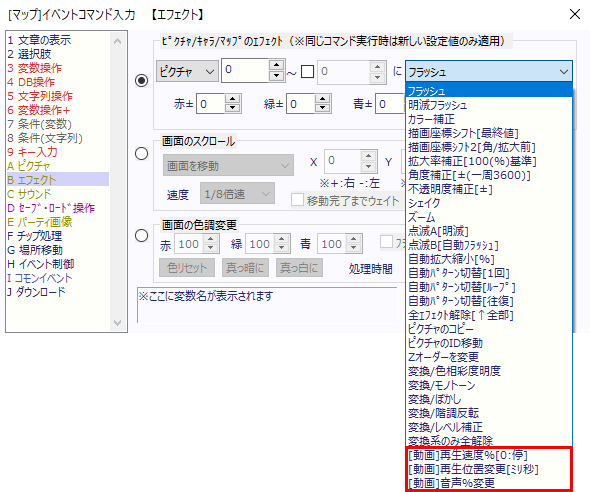Screen dimensions: 590x492
Task: Select the 画面のスクロール radio button
Action: tap(141, 153)
